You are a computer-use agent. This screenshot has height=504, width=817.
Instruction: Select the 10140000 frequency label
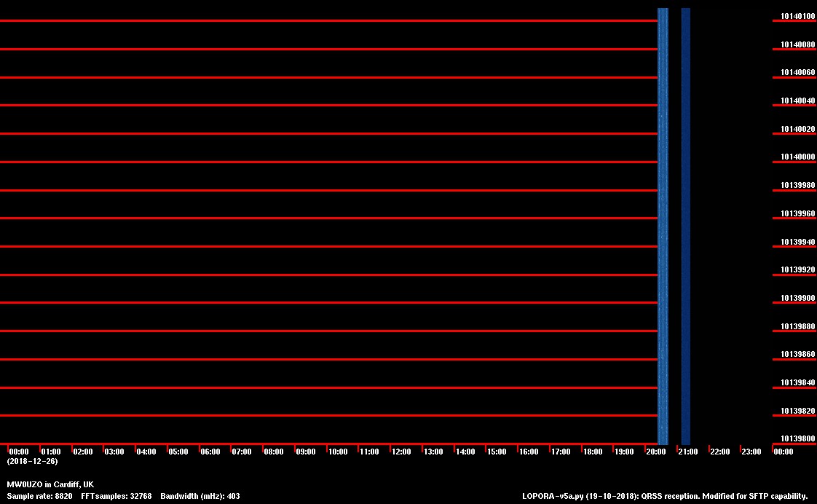[x=797, y=157]
